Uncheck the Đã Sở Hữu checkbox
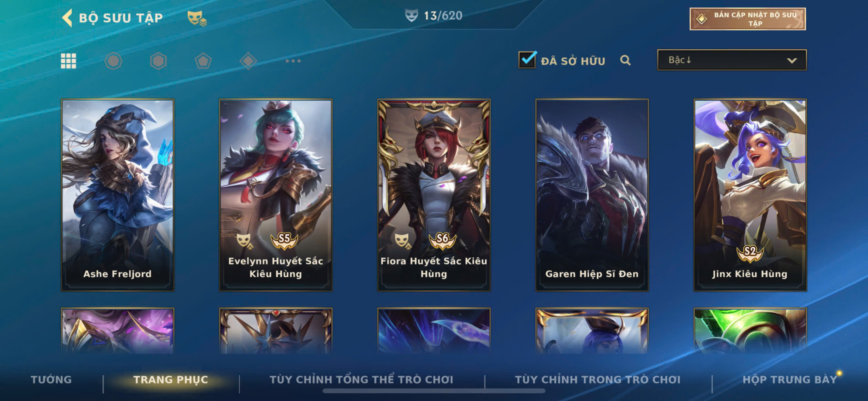Screen dimensions: 868x401 527,60
